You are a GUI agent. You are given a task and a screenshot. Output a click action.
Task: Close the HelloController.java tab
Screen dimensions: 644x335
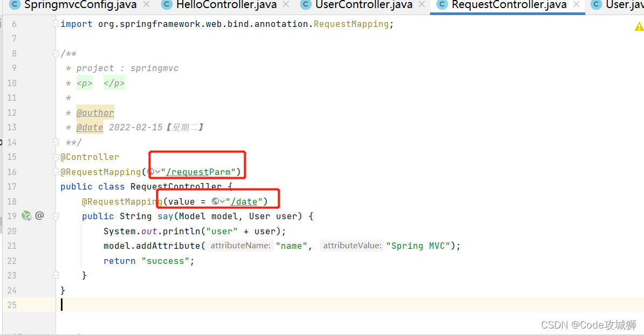point(286,4)
